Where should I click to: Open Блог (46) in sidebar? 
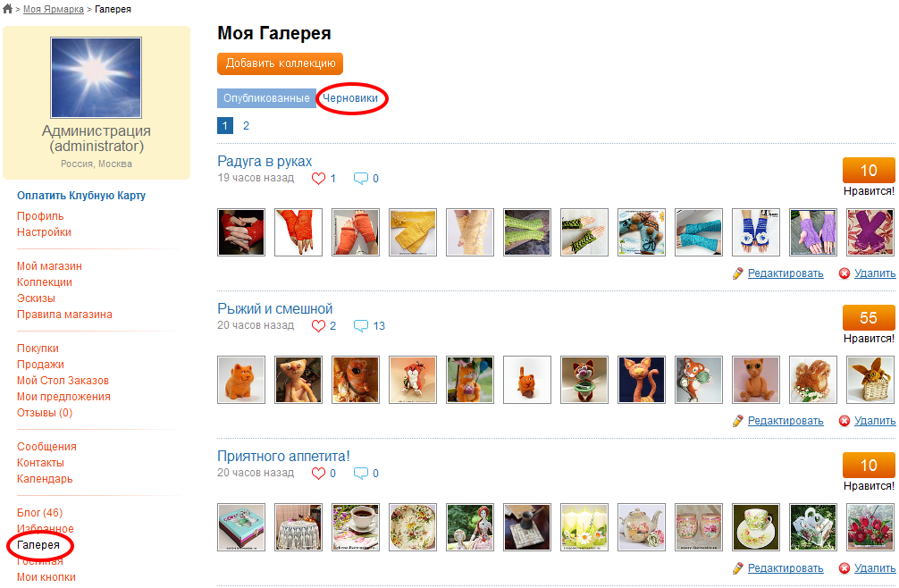[39, 512]
